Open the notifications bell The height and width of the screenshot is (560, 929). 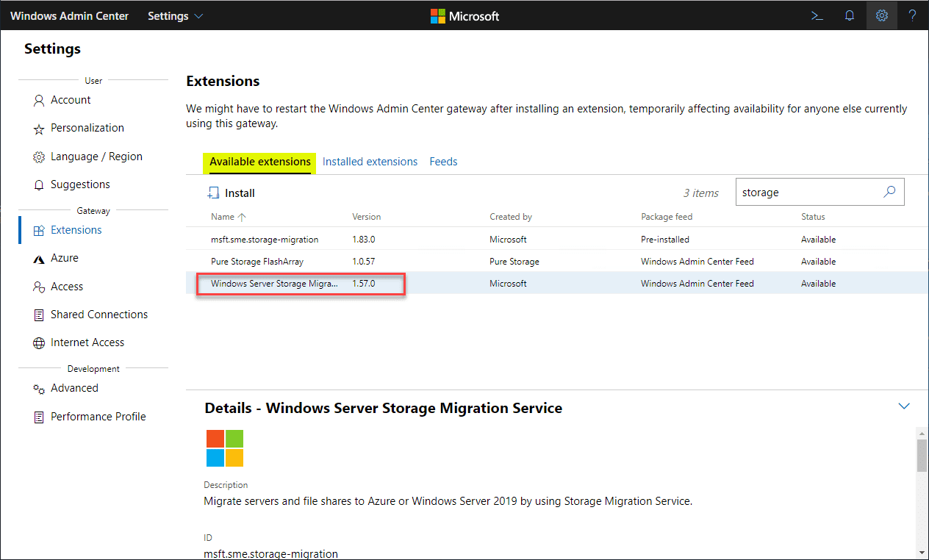pyautogui.click(x=850, y=15)
